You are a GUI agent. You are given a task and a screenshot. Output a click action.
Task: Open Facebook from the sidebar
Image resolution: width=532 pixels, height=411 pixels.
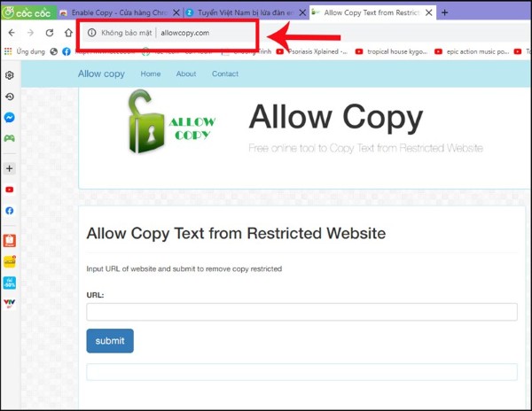[10, 211]
